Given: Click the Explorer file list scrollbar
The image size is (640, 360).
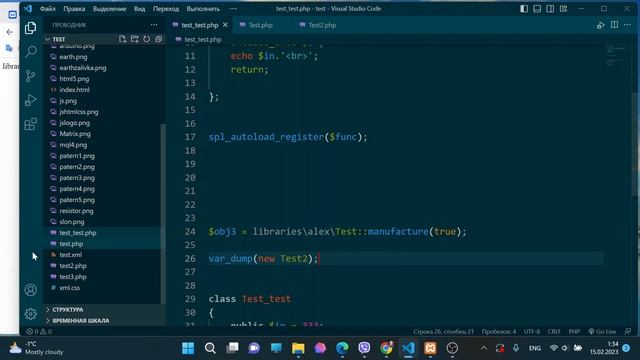Looking at the screenshot, I should [x=163, y=214].
